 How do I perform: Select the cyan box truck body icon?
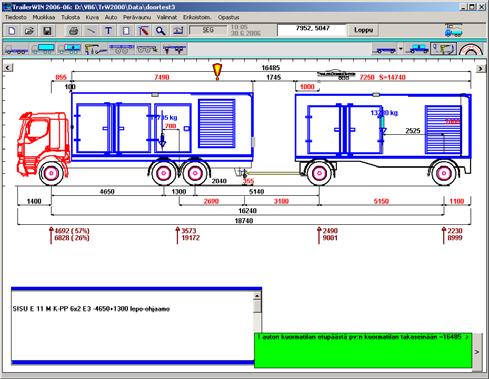(x=43, y=49)
